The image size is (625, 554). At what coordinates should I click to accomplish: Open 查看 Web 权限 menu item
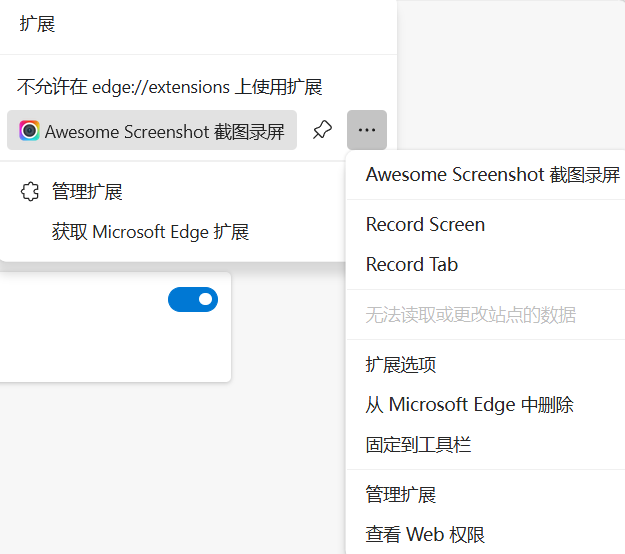(x=425, y=535)
